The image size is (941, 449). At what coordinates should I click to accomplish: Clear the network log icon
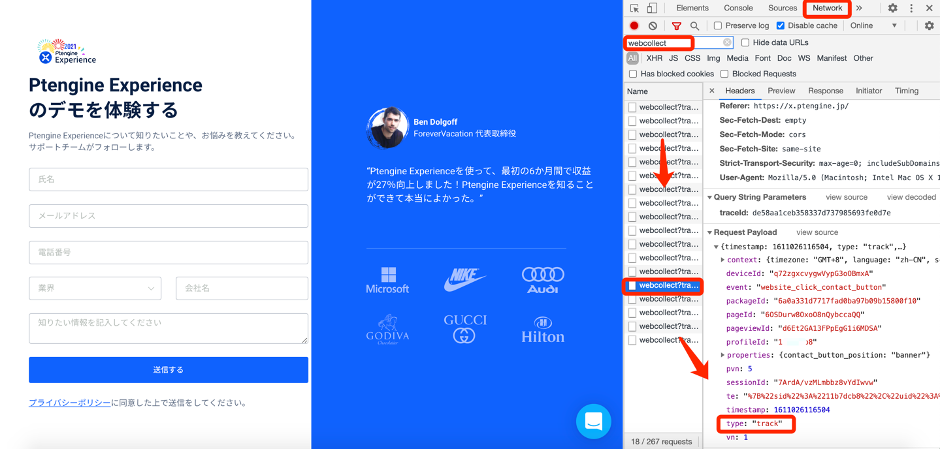pyautogui.click(x=653, y=26)
